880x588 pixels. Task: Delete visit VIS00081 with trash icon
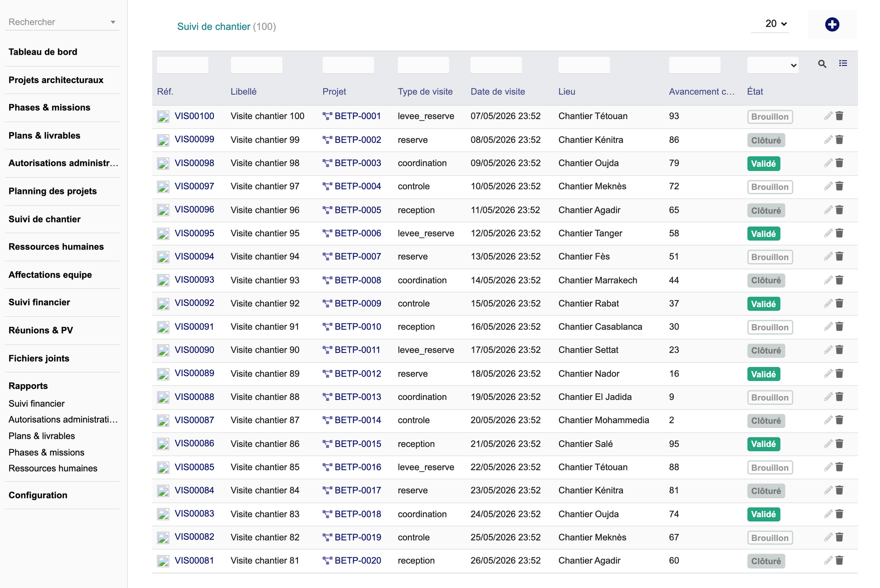pyautogui.click(x=839, y=561)
